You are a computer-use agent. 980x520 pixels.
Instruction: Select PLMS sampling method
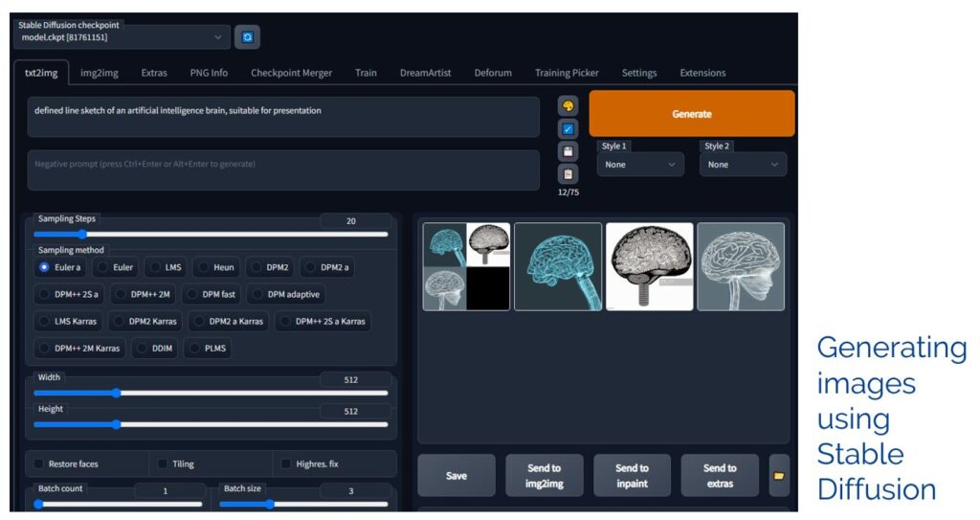208,348
